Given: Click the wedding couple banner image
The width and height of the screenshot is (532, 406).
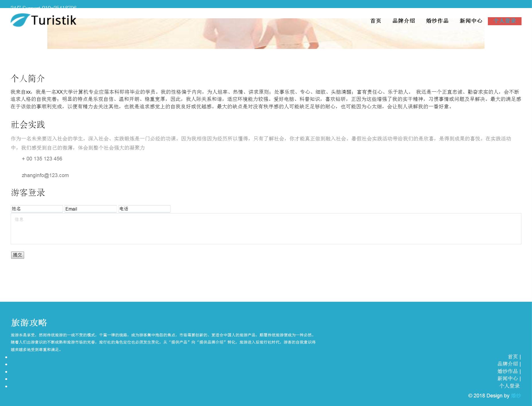Looking at the screenshot, I should click(266, 34).
